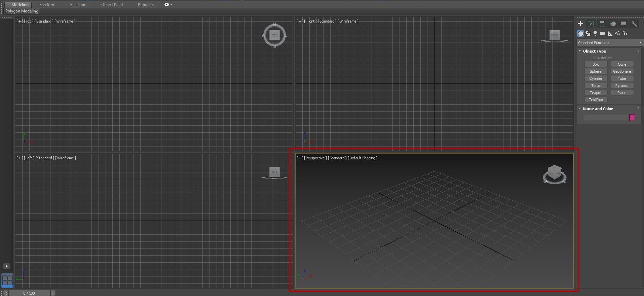644x296 pixels.
Task: Select the Shapes category icon
Action: (x=588, y=33)
